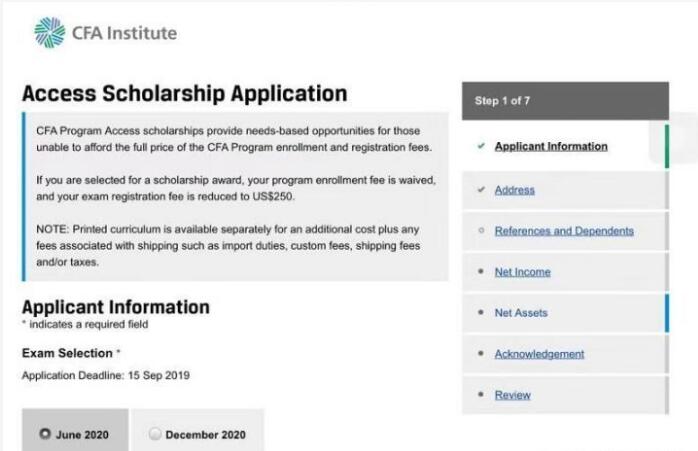Go to the Review step

[x=512, y=395]
